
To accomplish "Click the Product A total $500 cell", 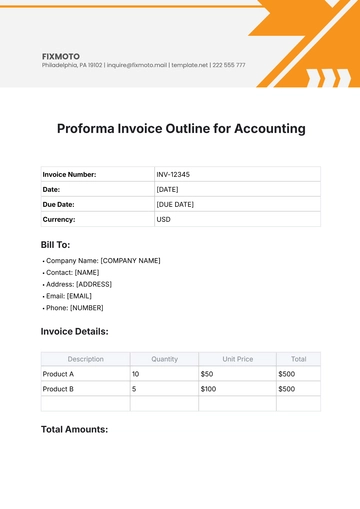I will coord(299,374).
